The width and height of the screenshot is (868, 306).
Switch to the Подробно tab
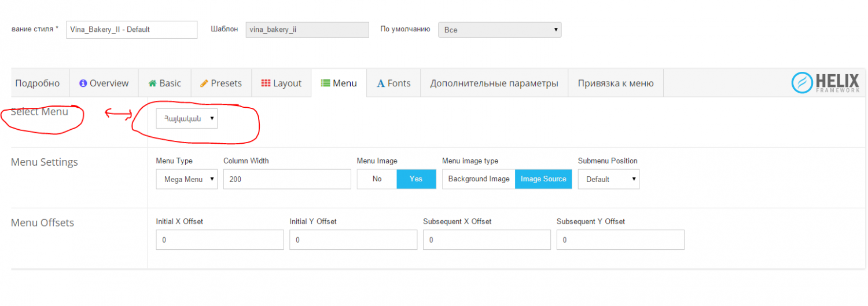click(38, 83)
